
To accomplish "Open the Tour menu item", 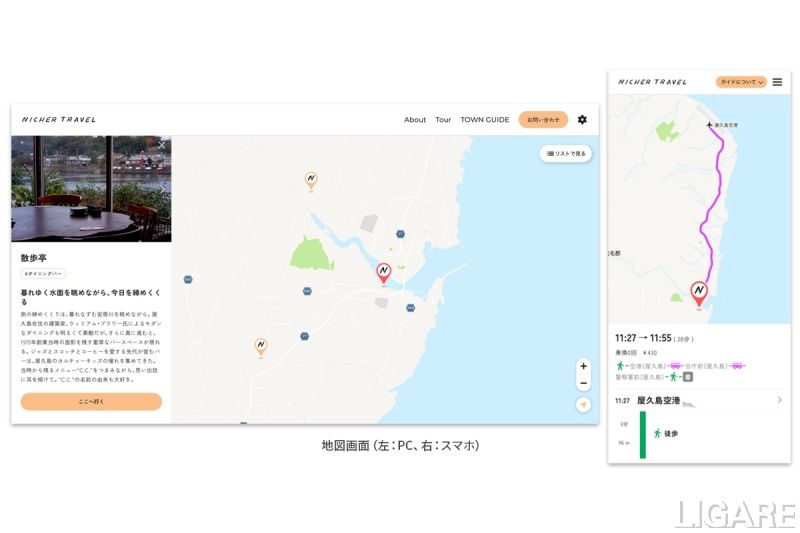I will [x=443, y=120].
